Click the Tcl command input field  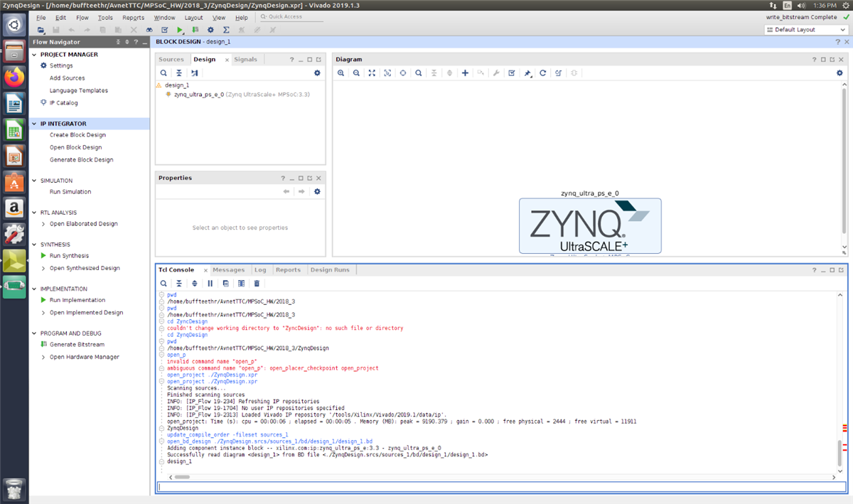[501, 487]
